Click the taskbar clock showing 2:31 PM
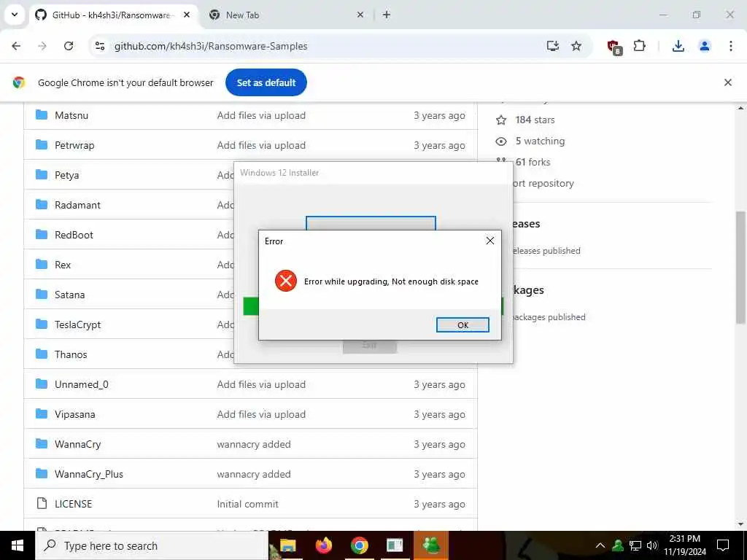 pos(684,545)
